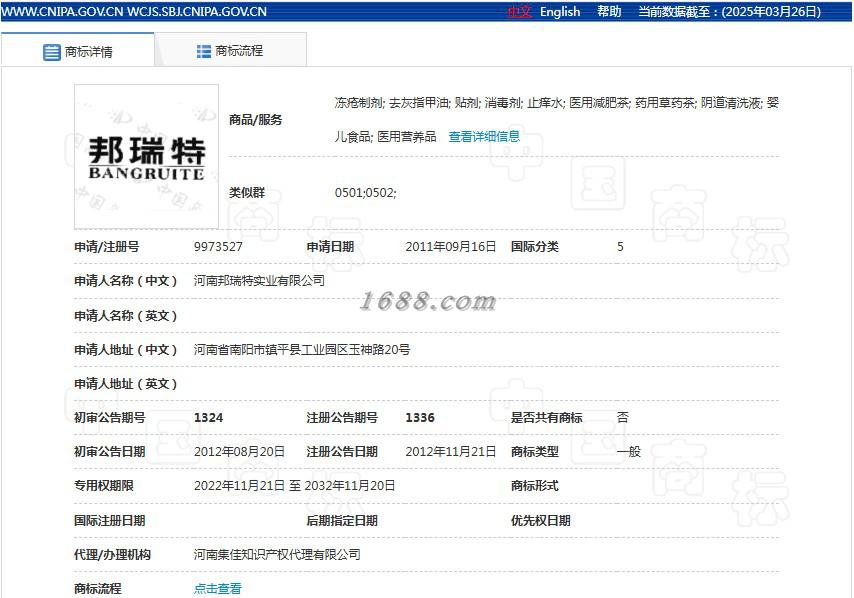Click the 国际分类 field label
Image resolution: width=854 pixels, height=598 pixels.
535,247
